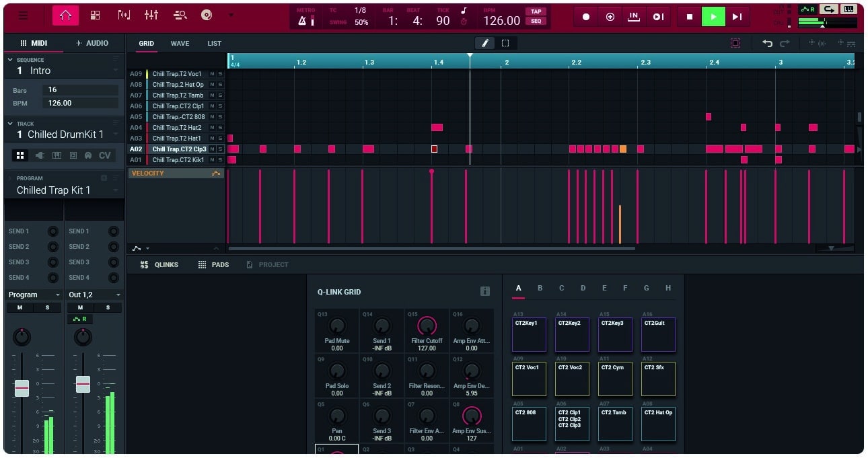
Task: Toggle the IN punch-in button
Action: pyautogui.click(x=633, y=17)
